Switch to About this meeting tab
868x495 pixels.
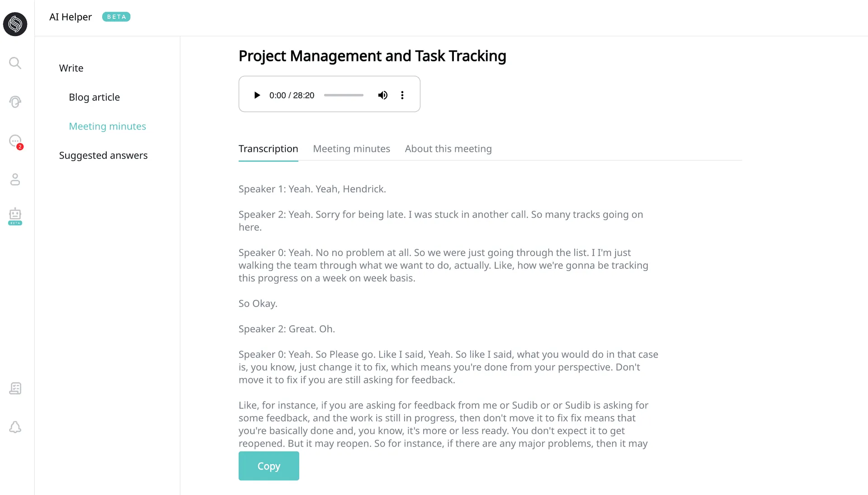tap(448, 149)
